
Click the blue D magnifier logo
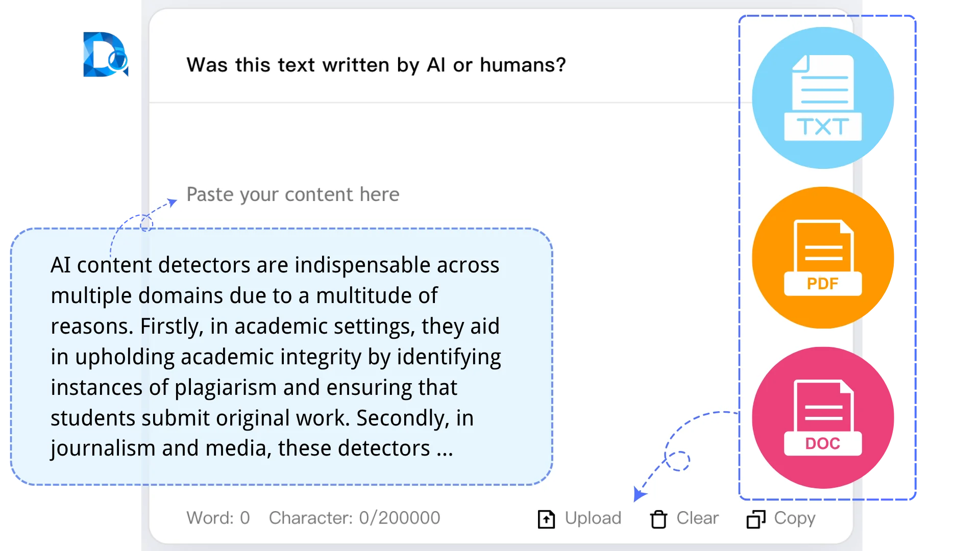point(106,54)
